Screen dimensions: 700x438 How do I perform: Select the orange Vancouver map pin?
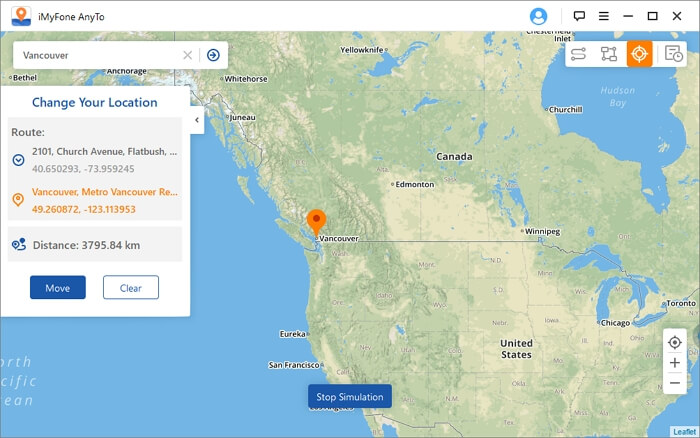(x=316, y=222)
